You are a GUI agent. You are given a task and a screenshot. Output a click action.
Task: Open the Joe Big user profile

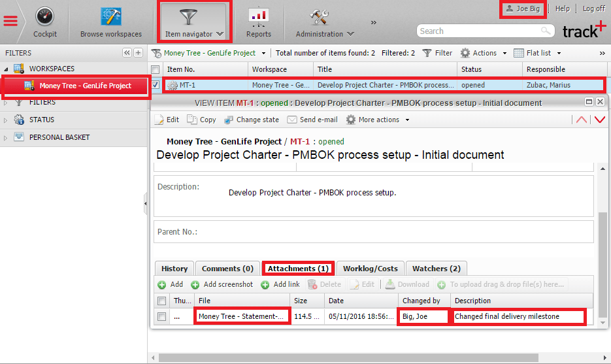pyautogui.click(x=523, y=8)
